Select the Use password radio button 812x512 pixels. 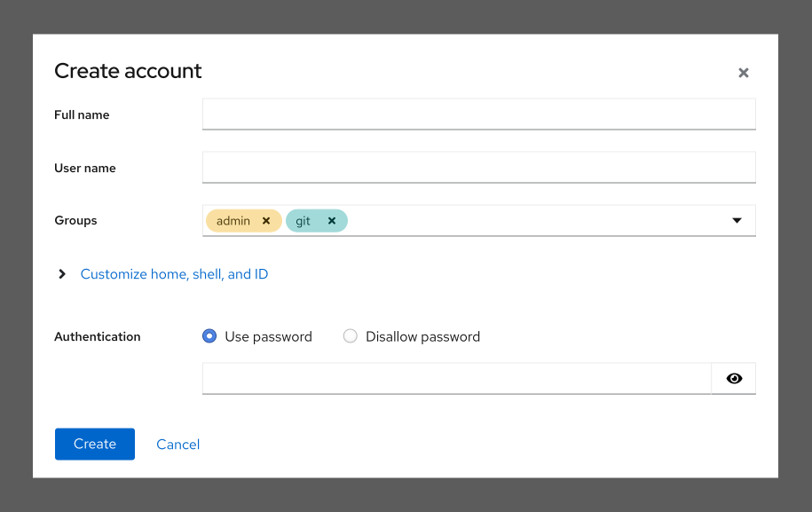[209, 335]
